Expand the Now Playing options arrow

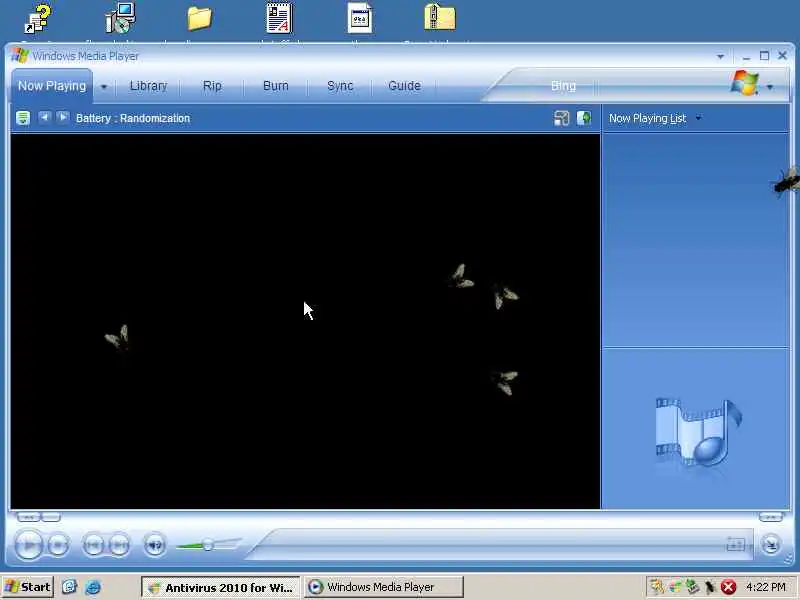pos(104,87)
